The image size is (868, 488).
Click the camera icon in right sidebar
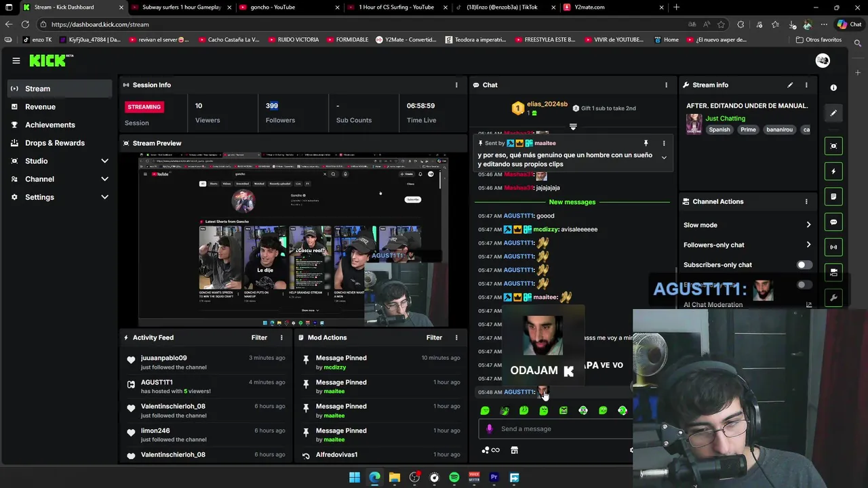coord(833,272)
